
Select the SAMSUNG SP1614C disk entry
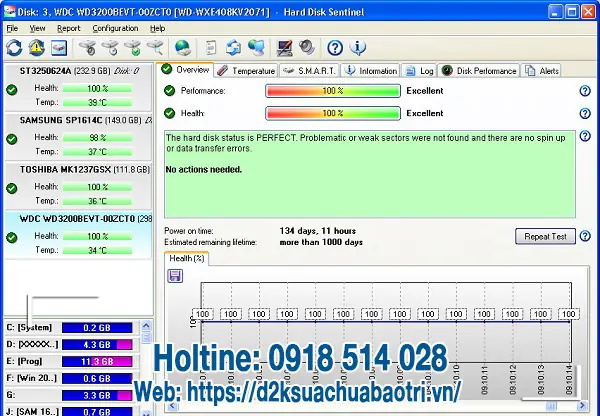[x=78, y=137]
